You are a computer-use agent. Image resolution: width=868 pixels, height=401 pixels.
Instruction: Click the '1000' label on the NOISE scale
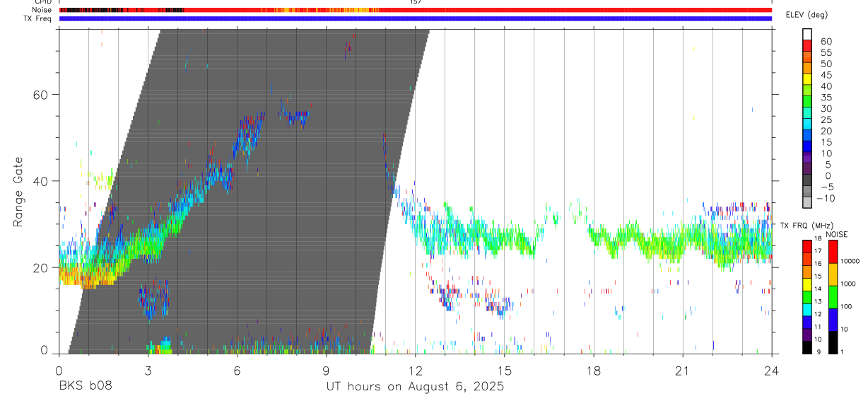[849, 284]
